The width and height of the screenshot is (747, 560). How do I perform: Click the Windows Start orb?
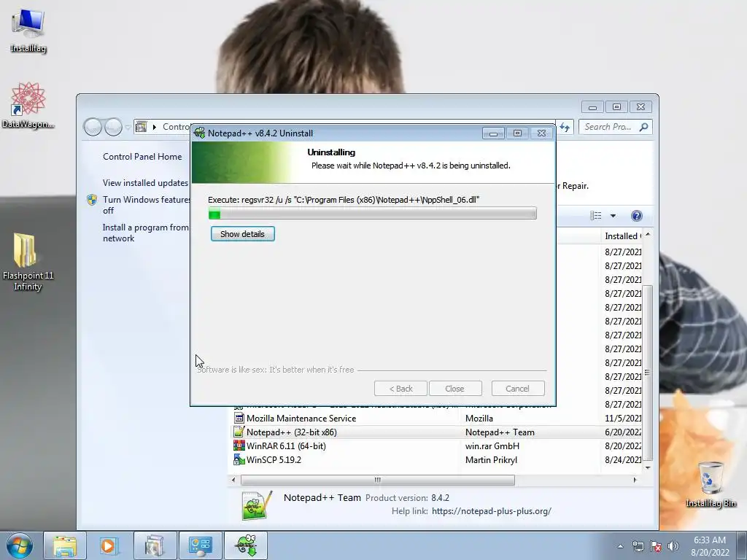coord(20,545)
